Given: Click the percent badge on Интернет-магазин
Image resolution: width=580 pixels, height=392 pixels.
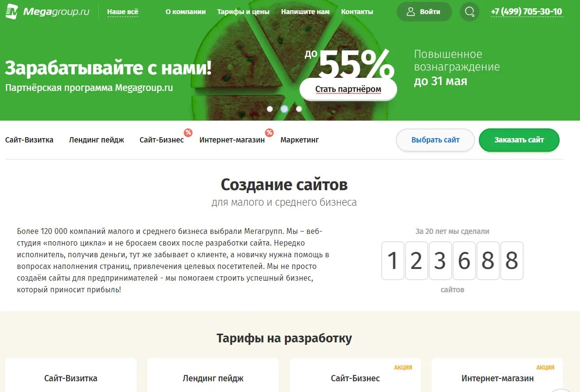Looking at the screenshot, I should [269, 132].
